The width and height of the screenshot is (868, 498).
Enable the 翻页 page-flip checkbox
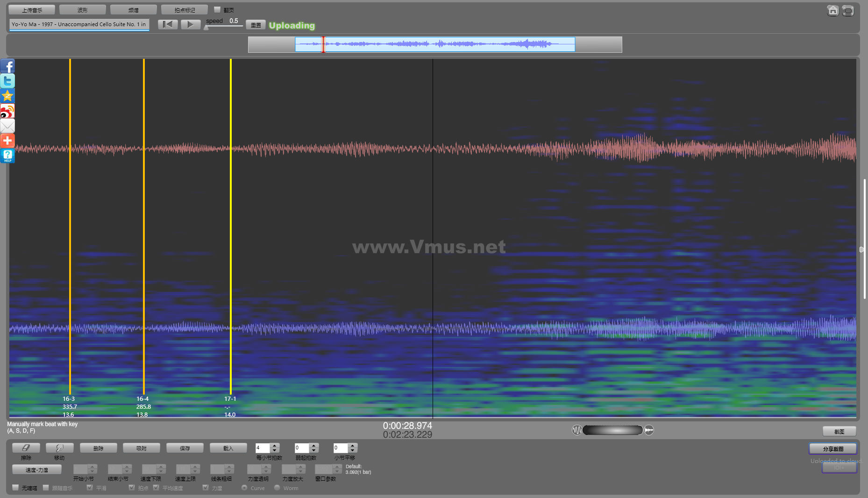[217, 10]
